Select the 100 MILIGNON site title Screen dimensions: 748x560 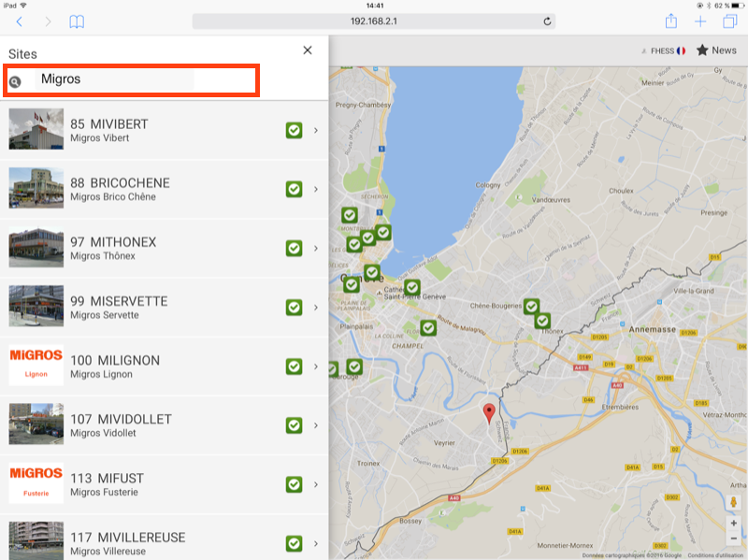(115, 361)
